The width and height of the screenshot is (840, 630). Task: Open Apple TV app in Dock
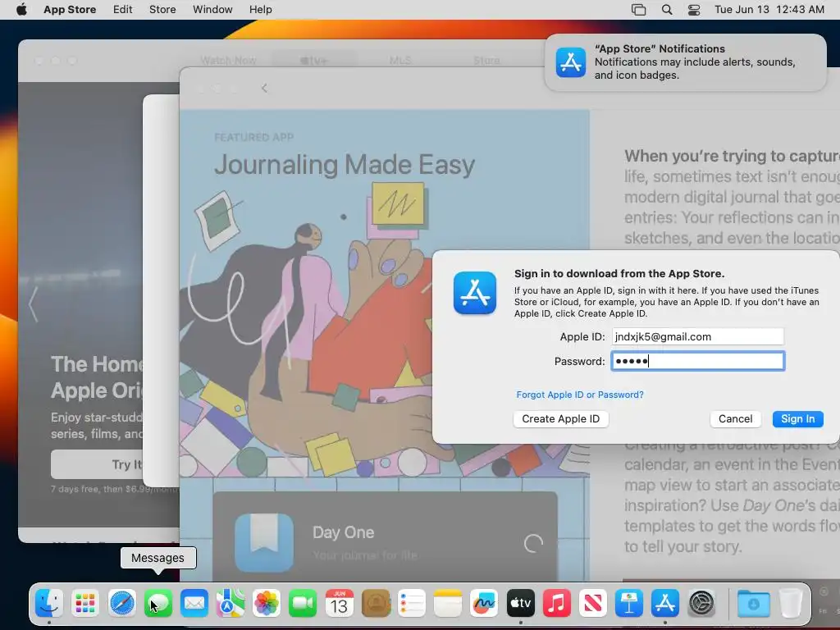pyautogui.click(x=520, y=604)
